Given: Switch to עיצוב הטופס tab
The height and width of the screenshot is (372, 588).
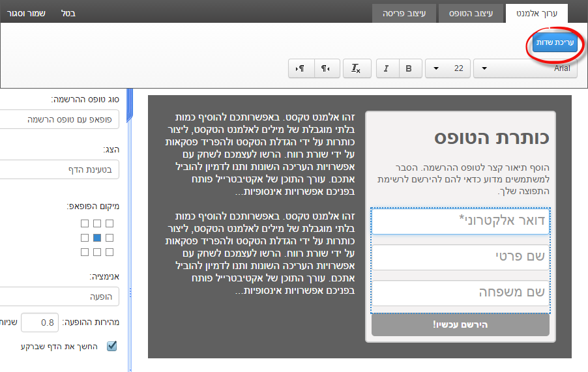Looking at the screenshot, I should coord(471,14).
